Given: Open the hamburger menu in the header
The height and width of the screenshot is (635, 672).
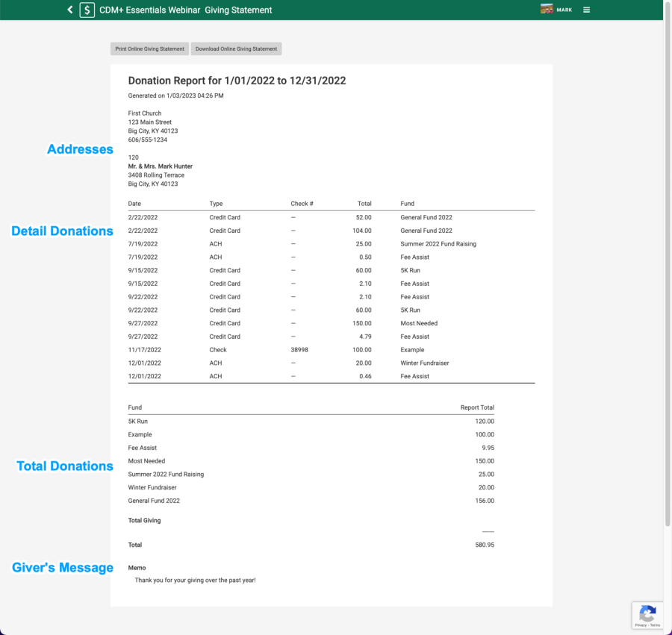Looking at the screenshot, I should (586, 10).
